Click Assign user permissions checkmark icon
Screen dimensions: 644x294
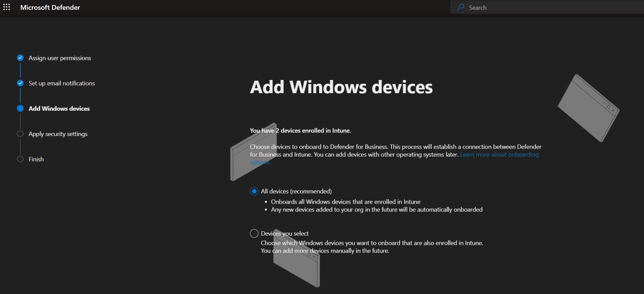tap(20, 58)
